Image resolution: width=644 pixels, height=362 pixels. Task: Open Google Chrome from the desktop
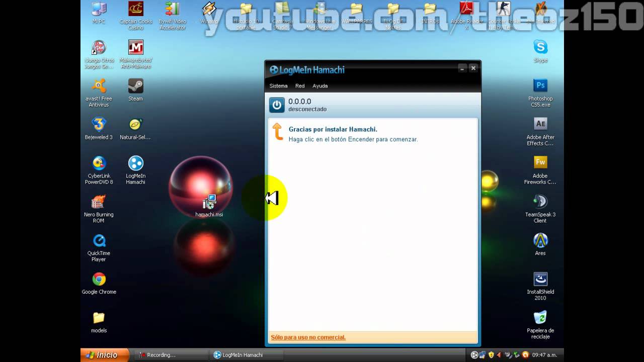[x=99, y=283]
